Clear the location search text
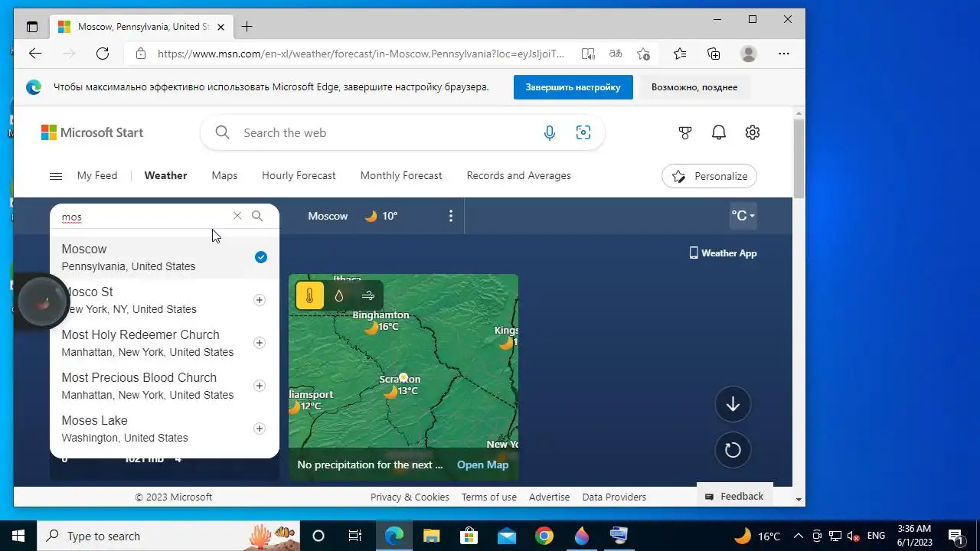The width and height of the screenshot is (980, 551). (237, 216)
